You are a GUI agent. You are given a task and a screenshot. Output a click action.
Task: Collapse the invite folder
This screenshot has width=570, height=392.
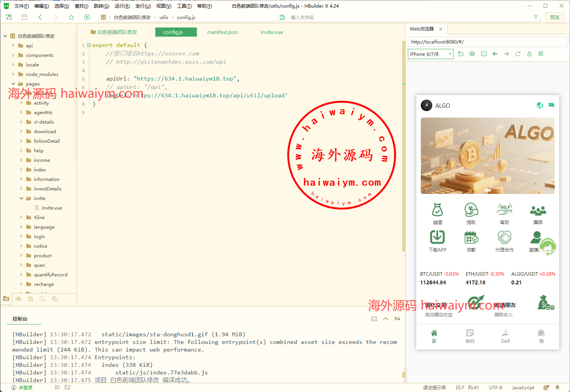tap(21, 198)
